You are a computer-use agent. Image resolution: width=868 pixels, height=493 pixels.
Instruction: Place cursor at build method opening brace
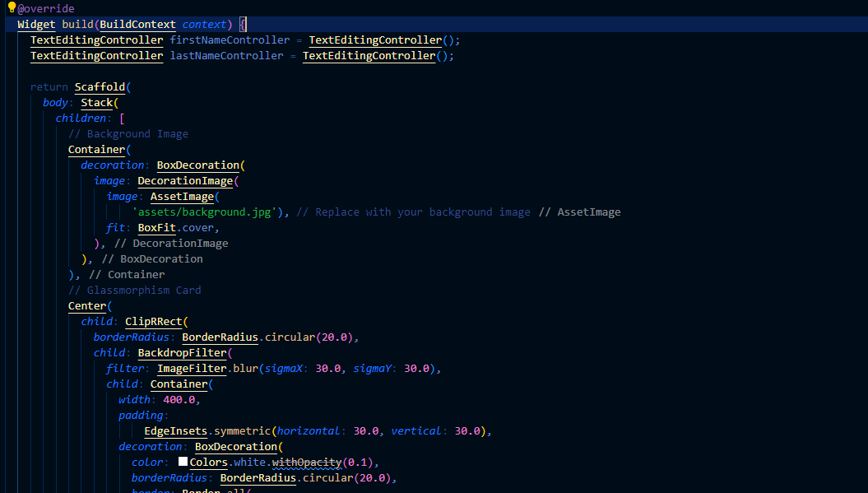(x=243, y=25)
